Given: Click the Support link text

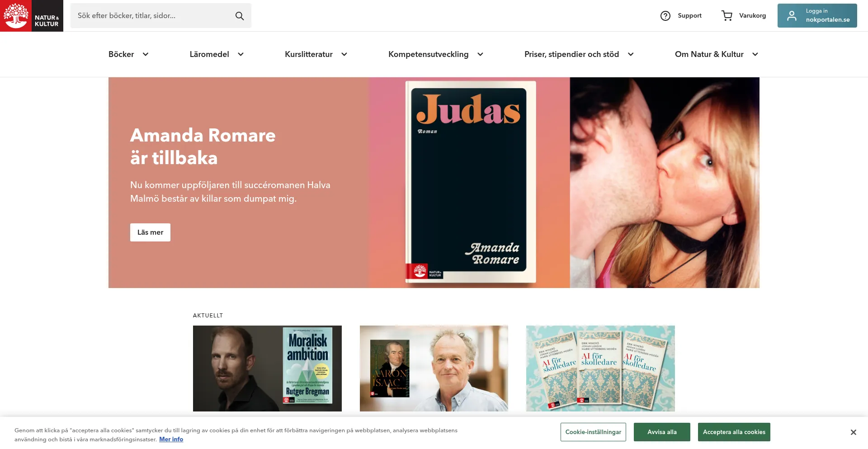Looking at the screenshot, I should (689, 16).
